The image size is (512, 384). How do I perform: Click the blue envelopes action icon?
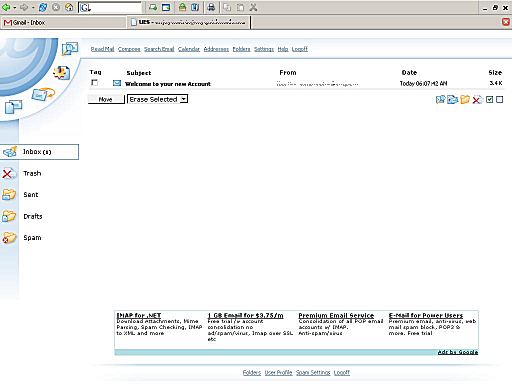(452, 99)
